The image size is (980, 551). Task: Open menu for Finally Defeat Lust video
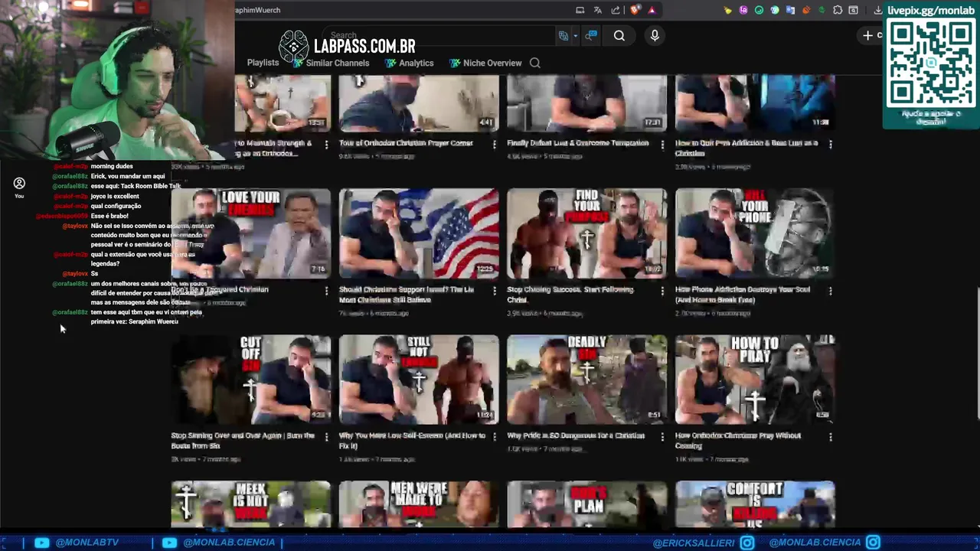pos(662,144)
